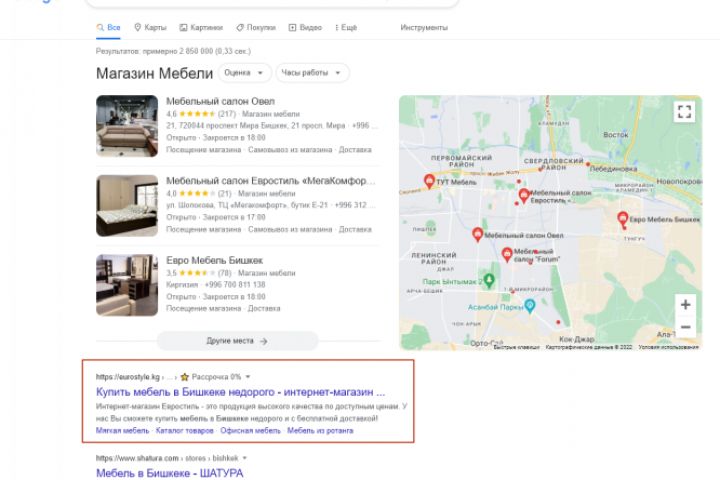Open the Покупки search tab
Viewport: 720px width, 480px height.
click(x=256, y=28)
